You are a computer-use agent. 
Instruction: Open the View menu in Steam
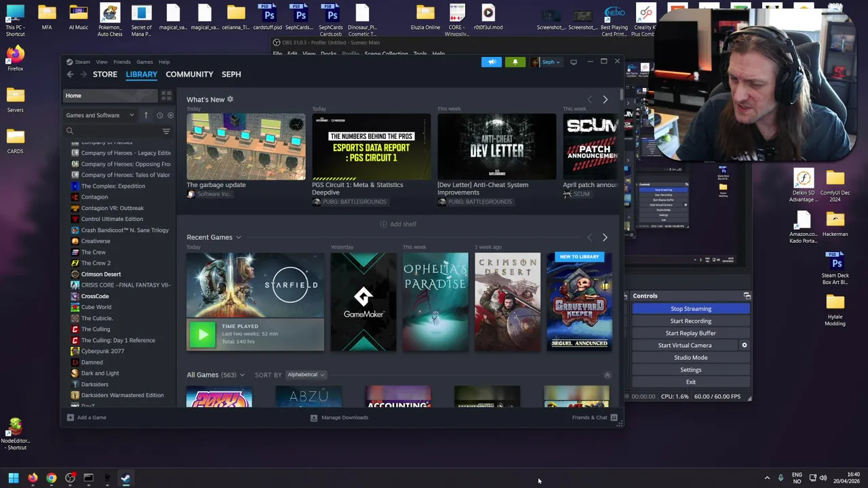102,62
